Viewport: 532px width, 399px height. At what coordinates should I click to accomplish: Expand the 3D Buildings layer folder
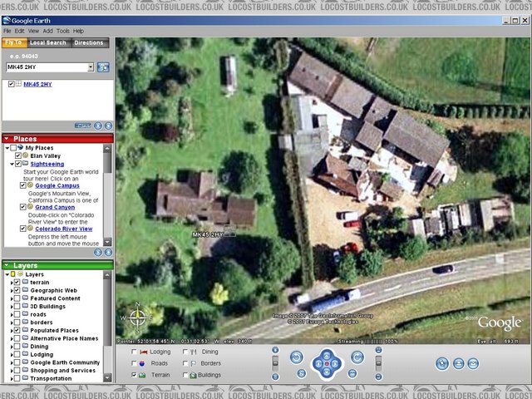[x=10, y=307]
